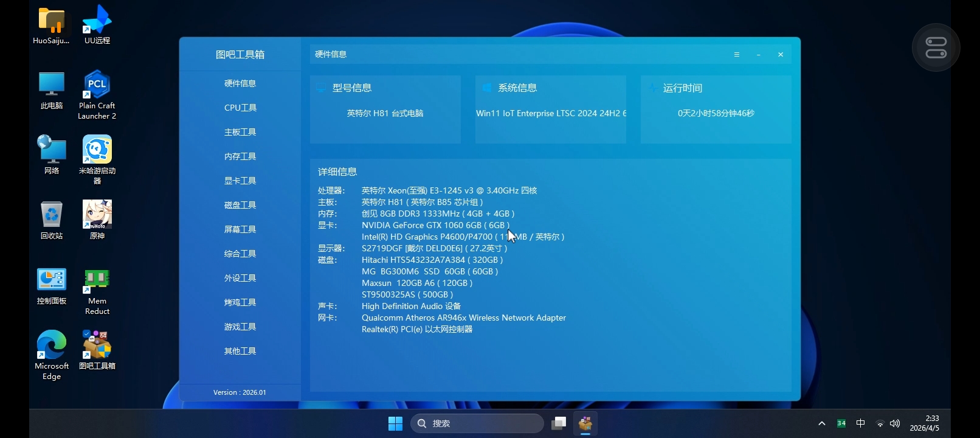Select 其他工具 in the sidebar
Viewport: 980px width, 438px height.
240,351
